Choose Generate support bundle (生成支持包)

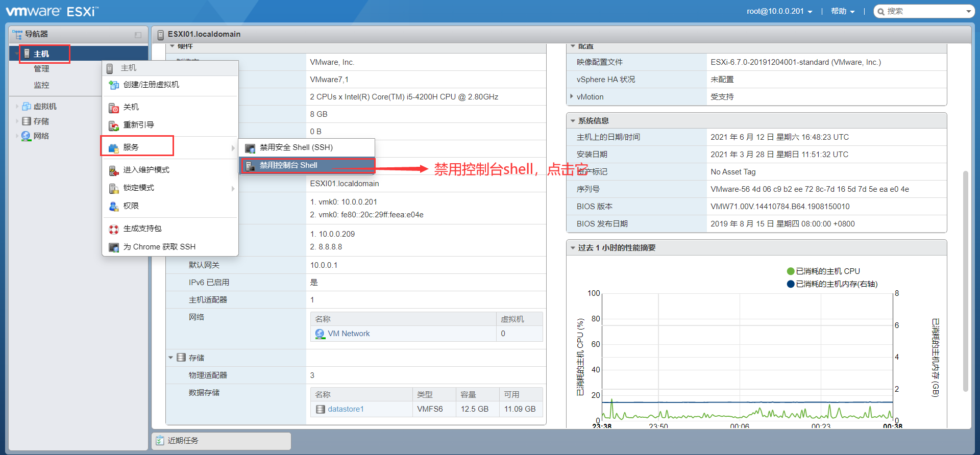(170, 229)
